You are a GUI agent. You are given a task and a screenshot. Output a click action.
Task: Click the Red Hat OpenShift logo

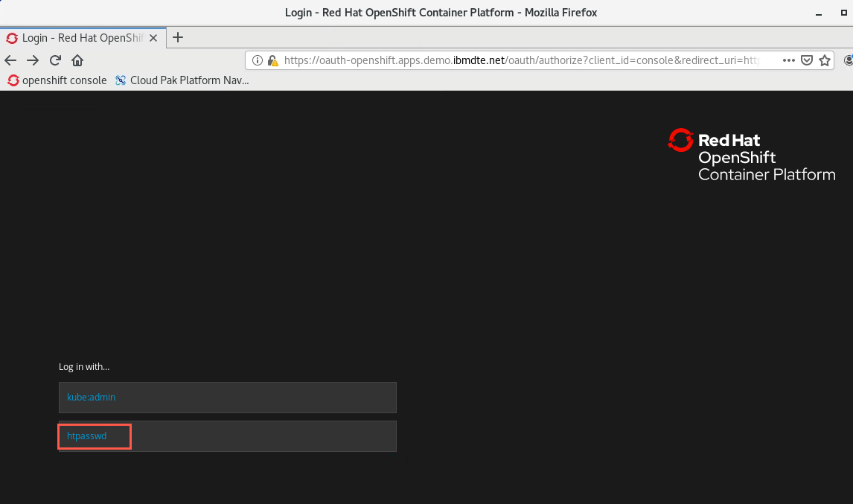click(x=752, y=155)
